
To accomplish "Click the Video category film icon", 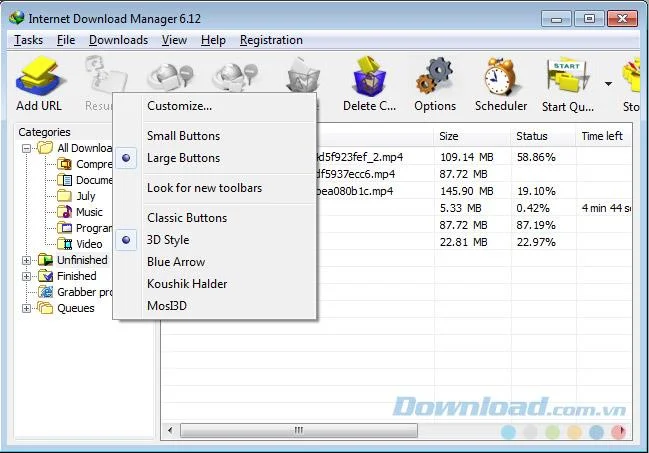I will coord(65,244).
